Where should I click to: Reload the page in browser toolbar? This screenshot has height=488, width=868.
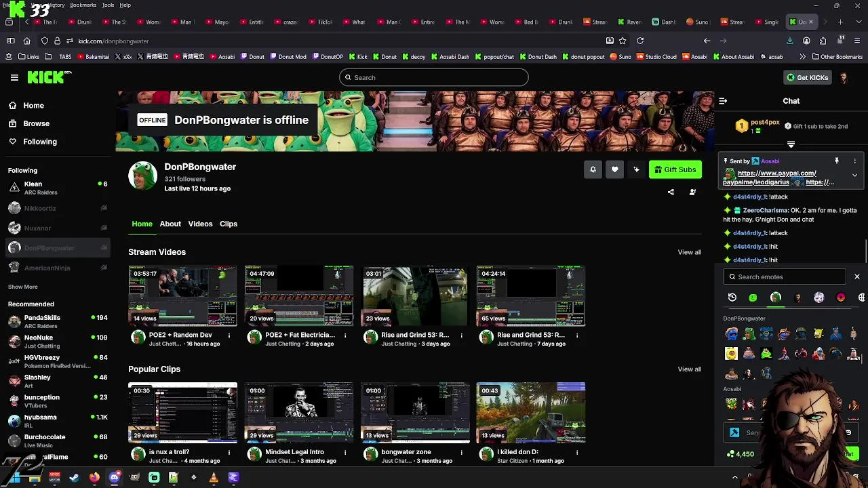click(639, 41)
